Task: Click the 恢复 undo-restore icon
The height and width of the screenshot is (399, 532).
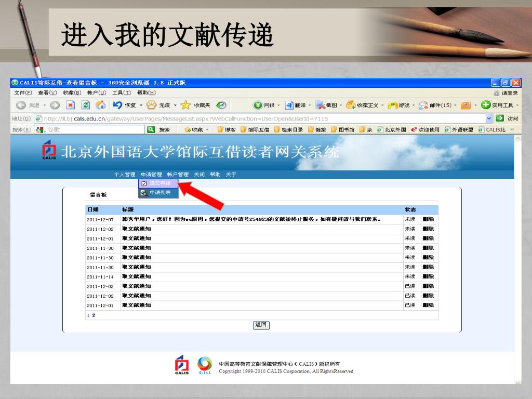Action: pyautogui.click(x=117, y=105)
